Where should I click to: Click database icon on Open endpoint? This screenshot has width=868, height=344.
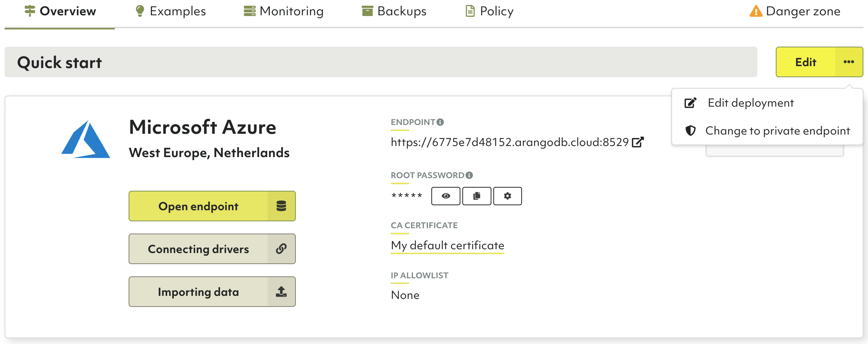281,206
